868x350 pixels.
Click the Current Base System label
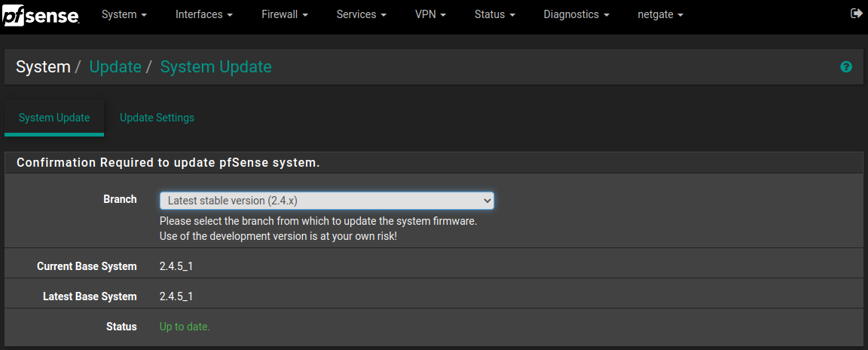87,266
